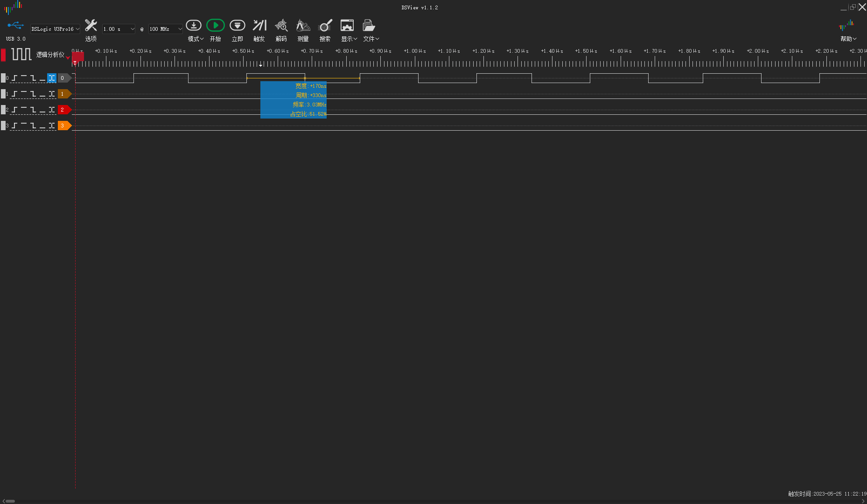This screenshot has width=867, height=504.
Task: Click the USB 3.0 connection icon
Action: click(15, 25)
